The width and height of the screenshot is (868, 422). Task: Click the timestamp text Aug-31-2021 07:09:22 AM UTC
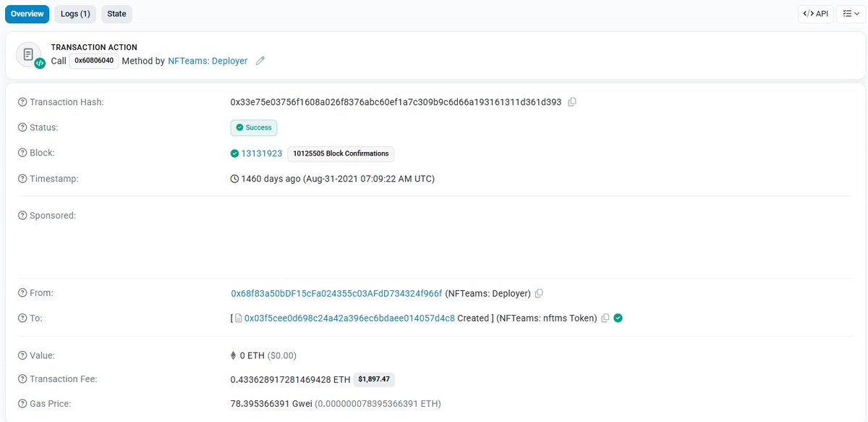(x=369, y=179)
